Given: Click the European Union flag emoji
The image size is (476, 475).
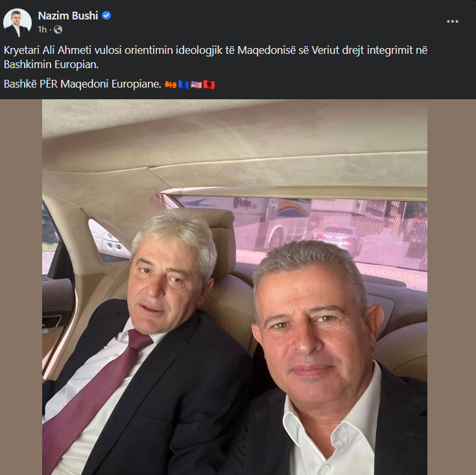Looking at the screenshot, I should (x=184, y=84).
